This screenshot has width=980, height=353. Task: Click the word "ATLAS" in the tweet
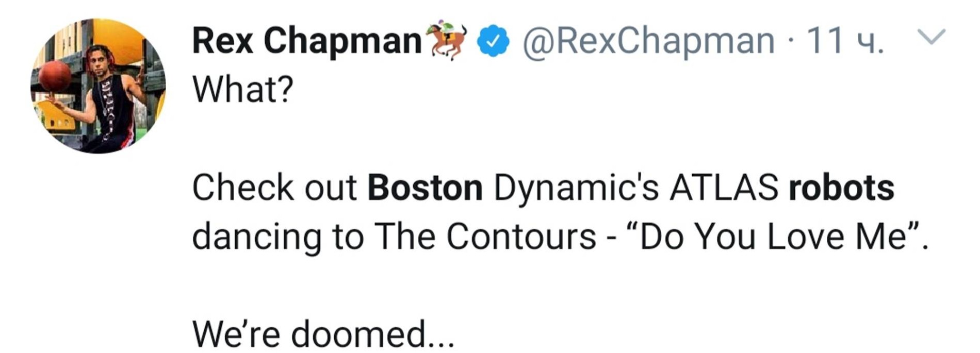724,188
